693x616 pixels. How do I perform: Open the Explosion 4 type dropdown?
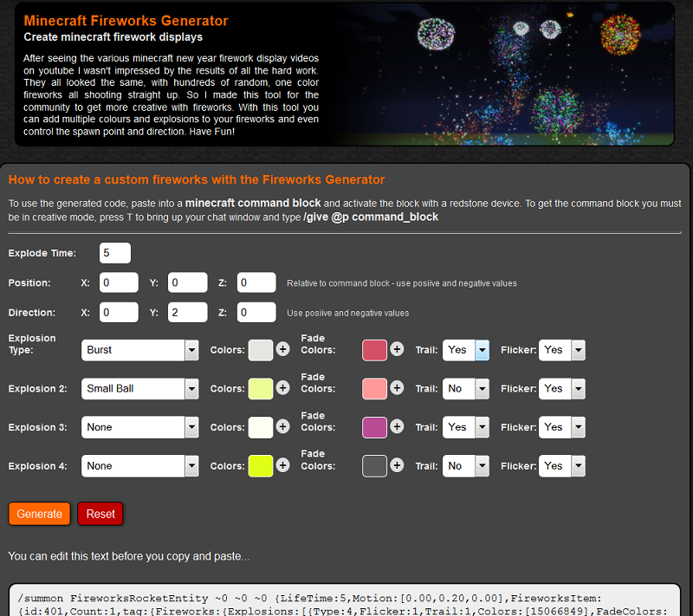click(x=139, y=466)
